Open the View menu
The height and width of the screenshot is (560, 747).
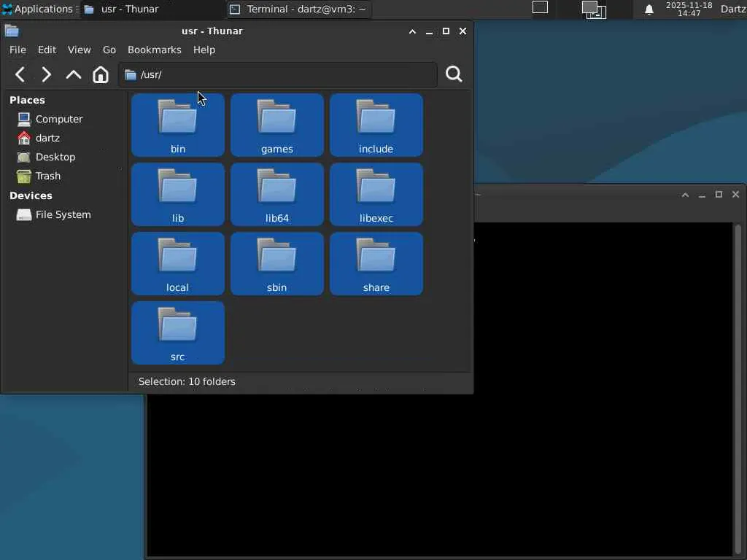click(79, 50)
